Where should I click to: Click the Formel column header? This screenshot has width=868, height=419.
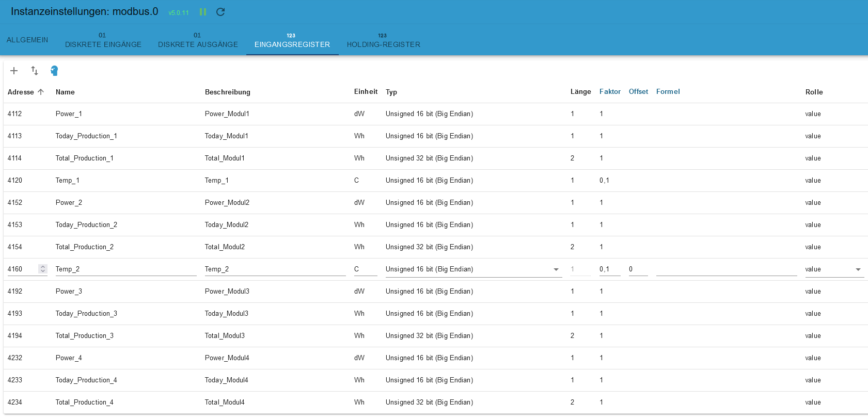[x=668, y=91]
